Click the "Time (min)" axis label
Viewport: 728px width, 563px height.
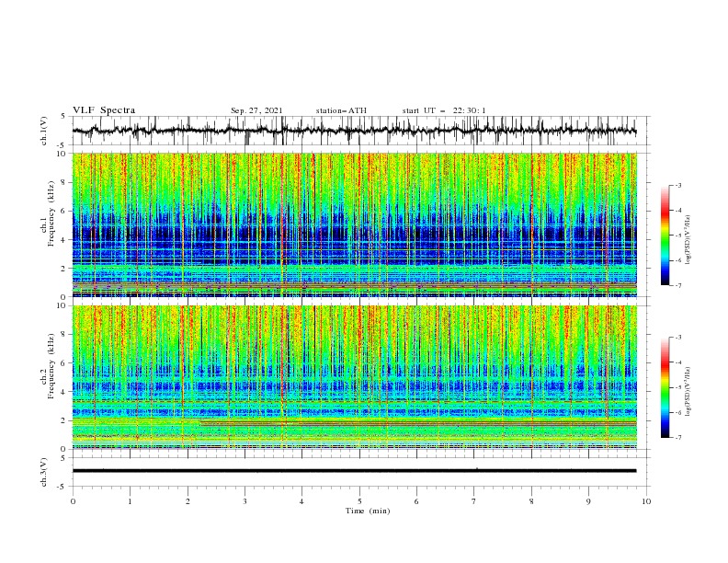click(x=368, y=511)
